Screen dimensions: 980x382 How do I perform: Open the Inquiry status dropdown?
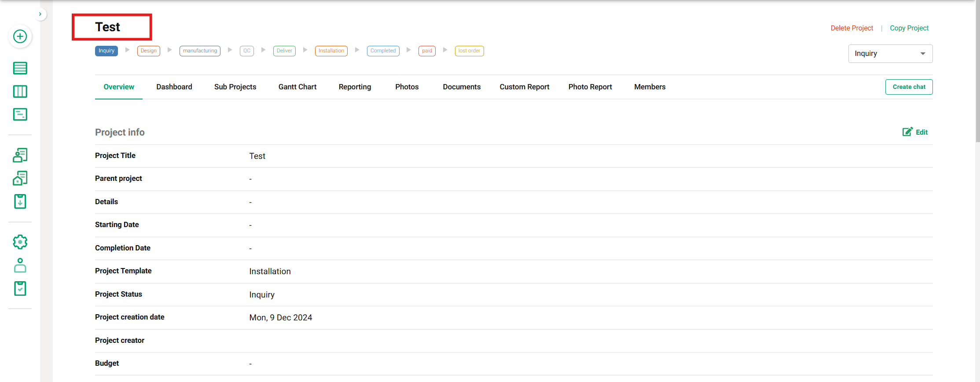coord(890,54)
